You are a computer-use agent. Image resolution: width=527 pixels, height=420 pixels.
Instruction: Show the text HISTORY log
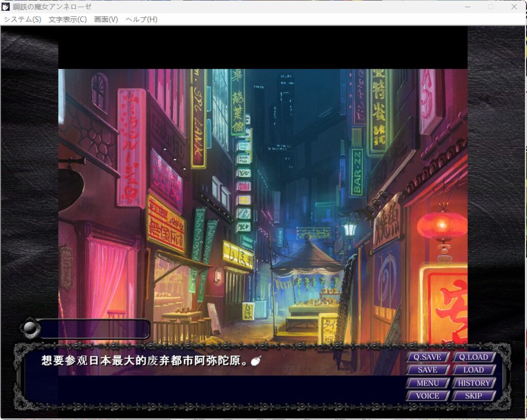474,383
